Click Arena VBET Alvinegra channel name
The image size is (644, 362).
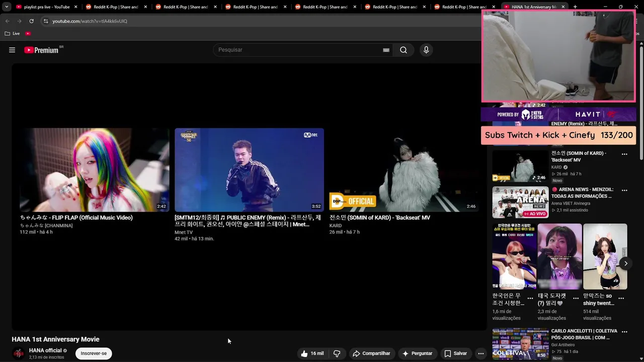(x=571, y=204)
